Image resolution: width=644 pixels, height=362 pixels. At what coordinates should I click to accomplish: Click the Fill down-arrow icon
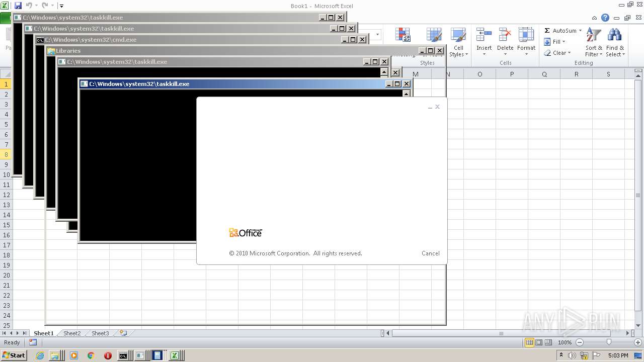(x=547, y=42)
